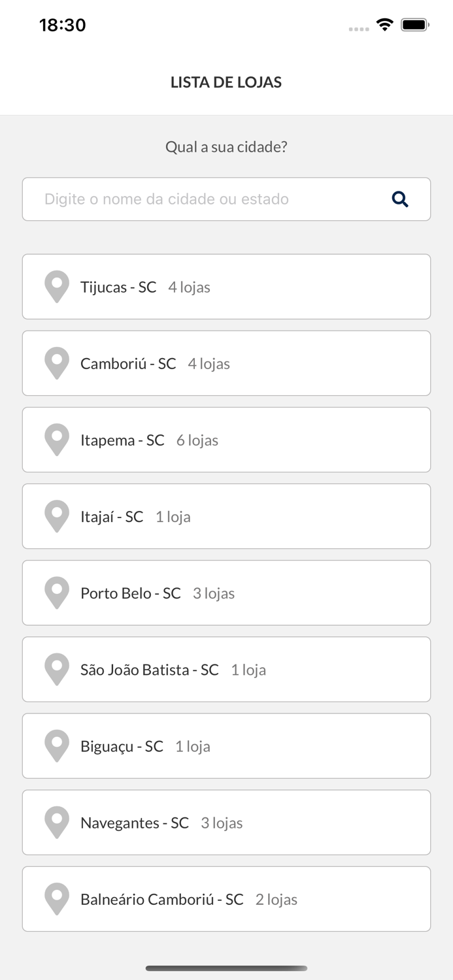Tap the city search input field
Viewport: 453px width, 980px height.
(x=196, y=199)
